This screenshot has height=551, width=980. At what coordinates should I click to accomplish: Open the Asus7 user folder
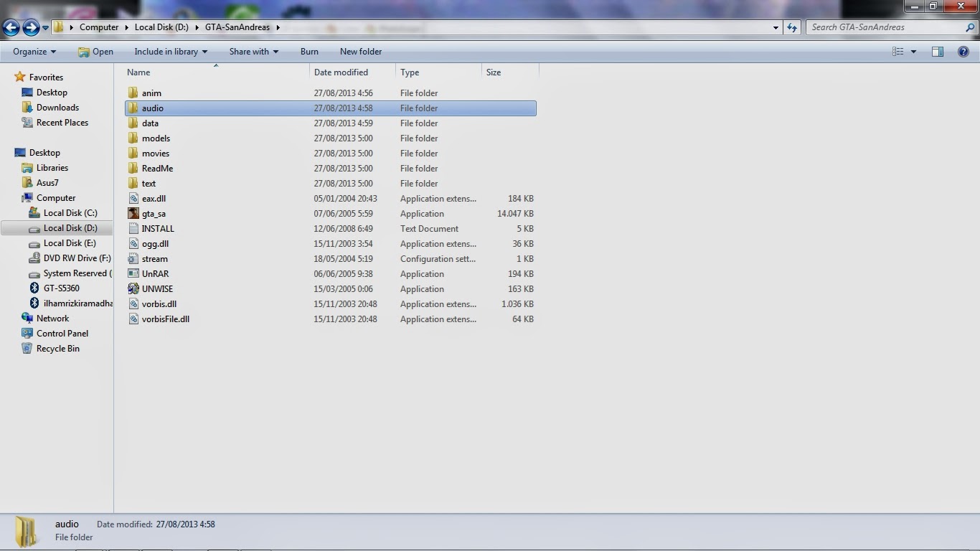tap(47, 183)
